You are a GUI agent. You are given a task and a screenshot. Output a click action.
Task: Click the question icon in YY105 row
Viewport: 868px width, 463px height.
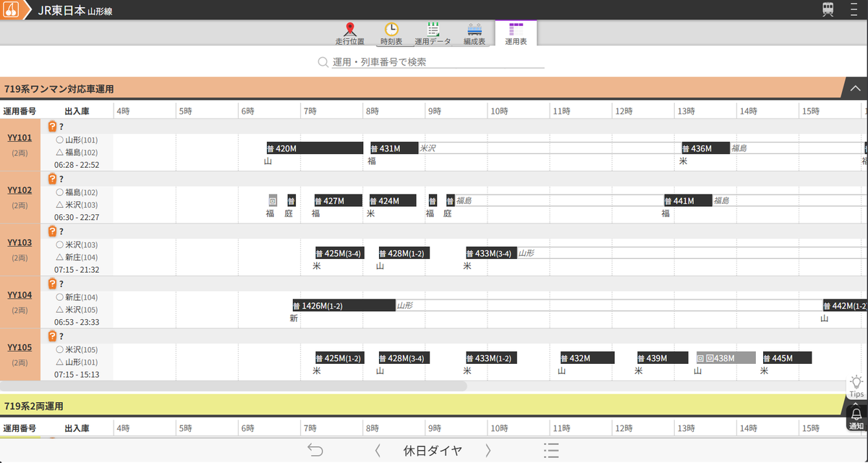pyautogui.click(x=52, y=336)
